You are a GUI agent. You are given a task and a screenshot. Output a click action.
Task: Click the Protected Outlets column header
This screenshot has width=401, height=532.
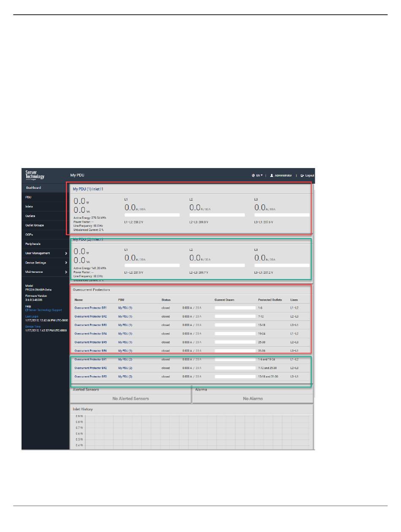[270, 300]
